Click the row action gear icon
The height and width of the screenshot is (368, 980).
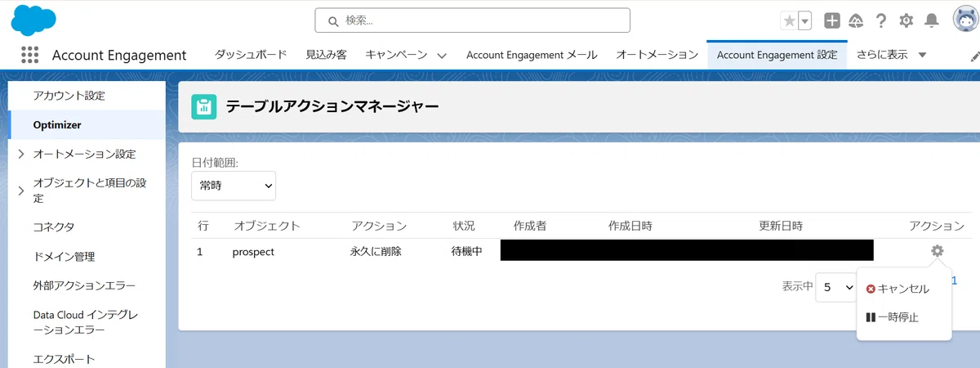(x=937, y=251)
